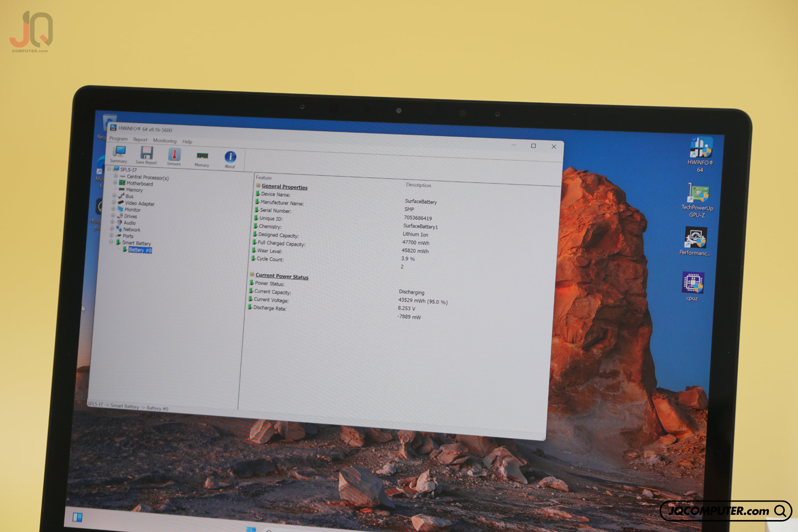This screenshot has width=798, height=532.
Task: Select Smart Battery in the tree
Action: coord(133,243)
